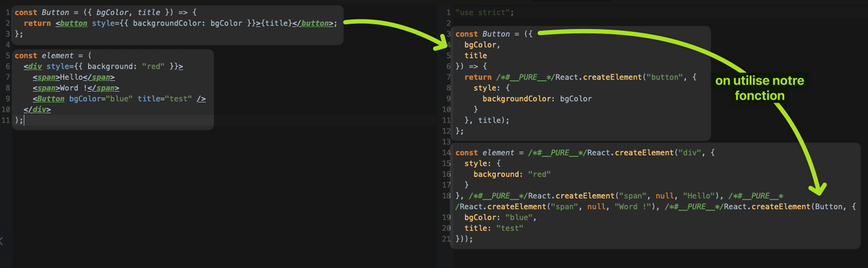
Task: Click the "on utilise notre fonction" annotation
Action: tap(759, 87)
